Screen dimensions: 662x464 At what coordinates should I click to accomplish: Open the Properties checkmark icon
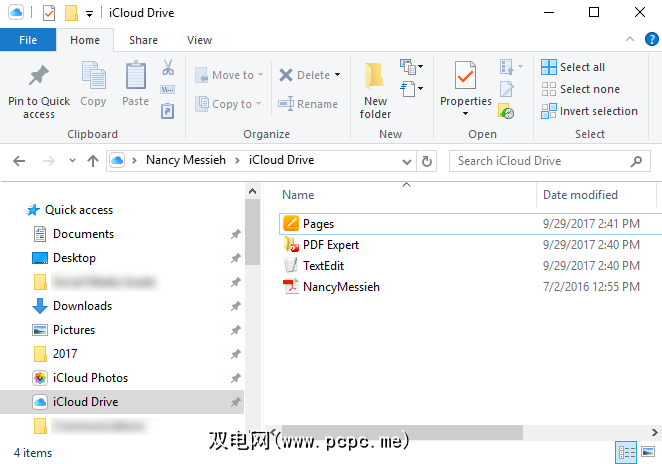point(465,76)
